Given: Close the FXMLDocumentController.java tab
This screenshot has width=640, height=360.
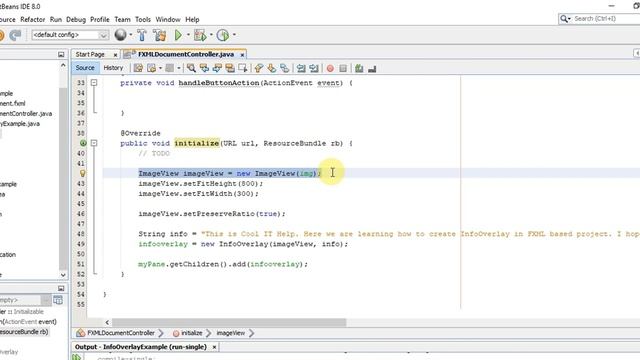Looking at the screenshot, I should [242, 55].
